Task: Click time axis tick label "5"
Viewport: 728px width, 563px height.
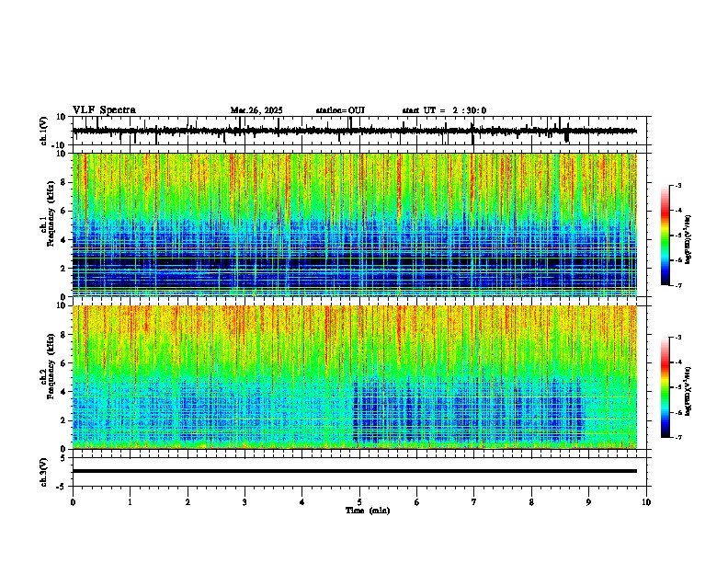Action: [x=359, y=502]
